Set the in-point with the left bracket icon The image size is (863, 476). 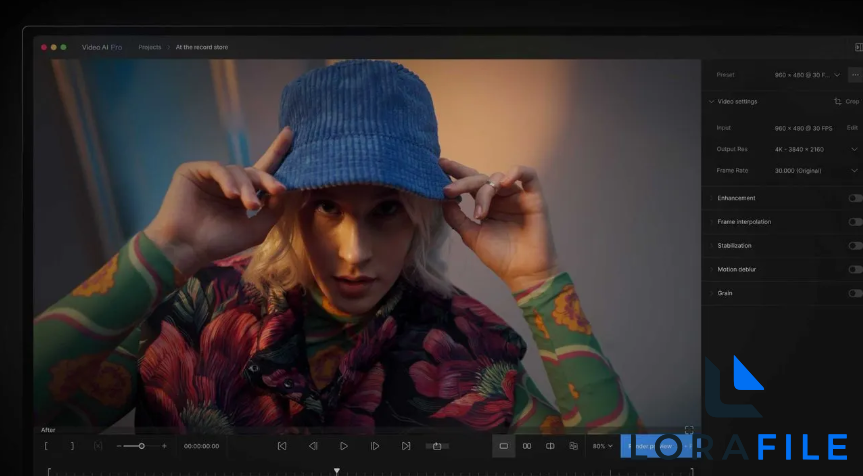[46, 446]
